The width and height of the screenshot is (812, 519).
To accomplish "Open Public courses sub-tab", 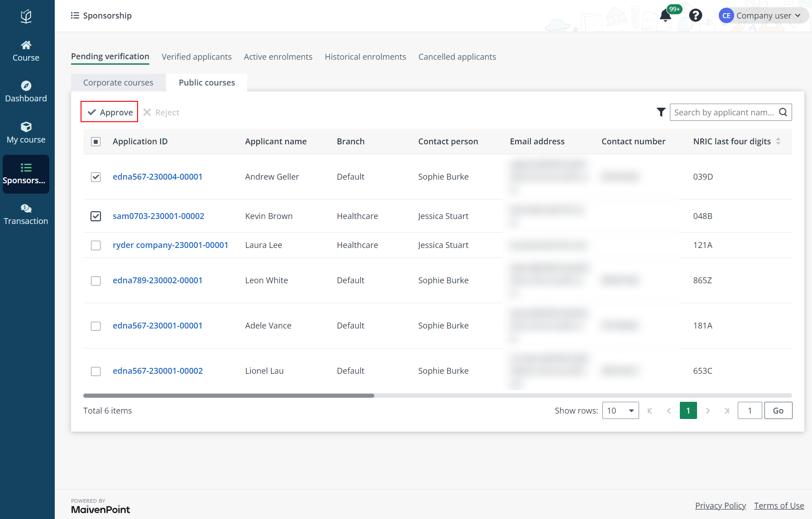I will click(x=207, y=82).
